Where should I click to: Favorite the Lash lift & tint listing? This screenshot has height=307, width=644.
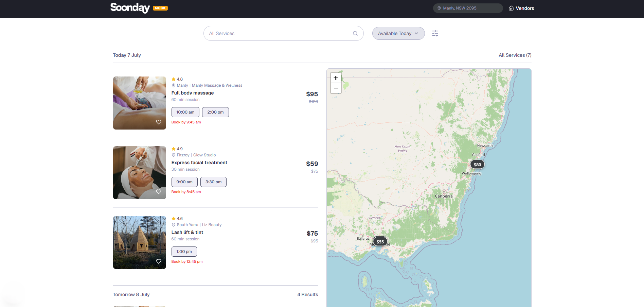coord(159,261)
